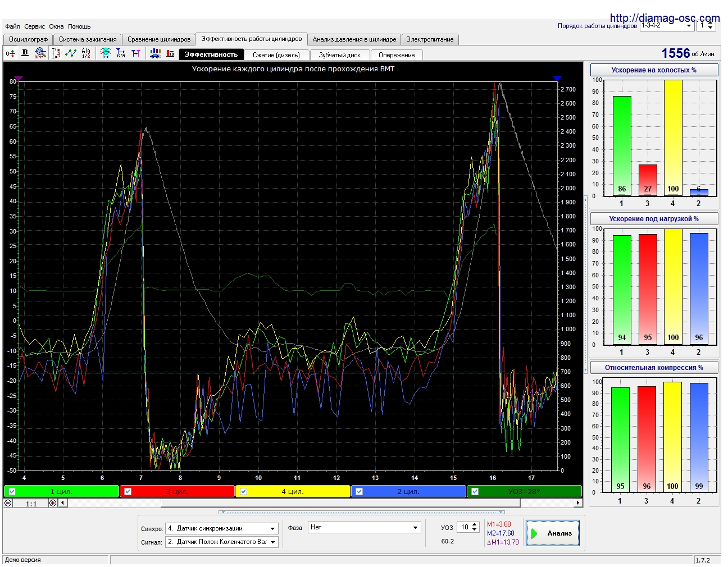Click the red 3 цил. legend bar
Viewport: 728px width, 567px height.
(177, 491)
